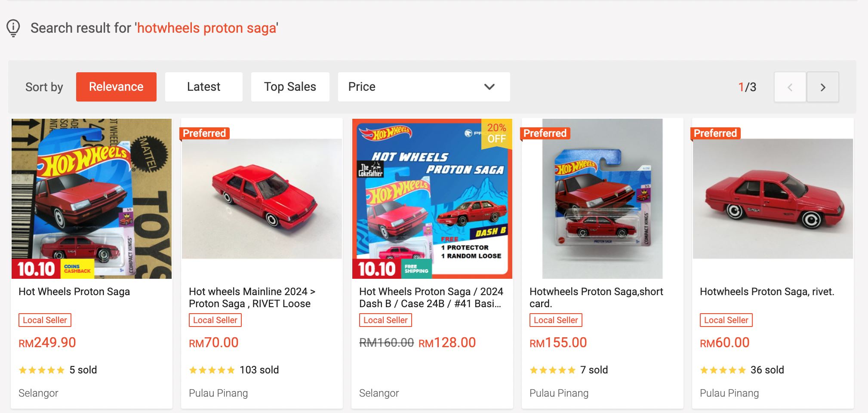
Task: Click the five-star rating on the 103 sold item
Action: point(212,370)
